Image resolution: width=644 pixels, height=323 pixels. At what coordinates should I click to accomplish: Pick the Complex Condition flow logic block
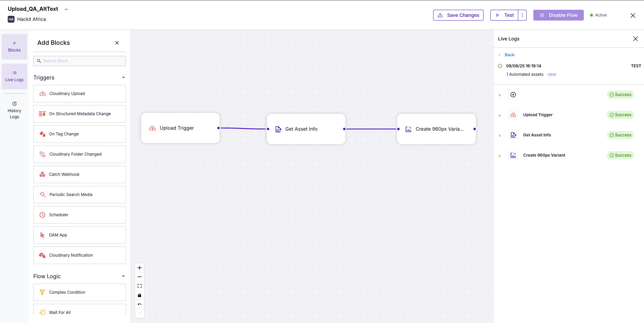(x=79, y=292)
